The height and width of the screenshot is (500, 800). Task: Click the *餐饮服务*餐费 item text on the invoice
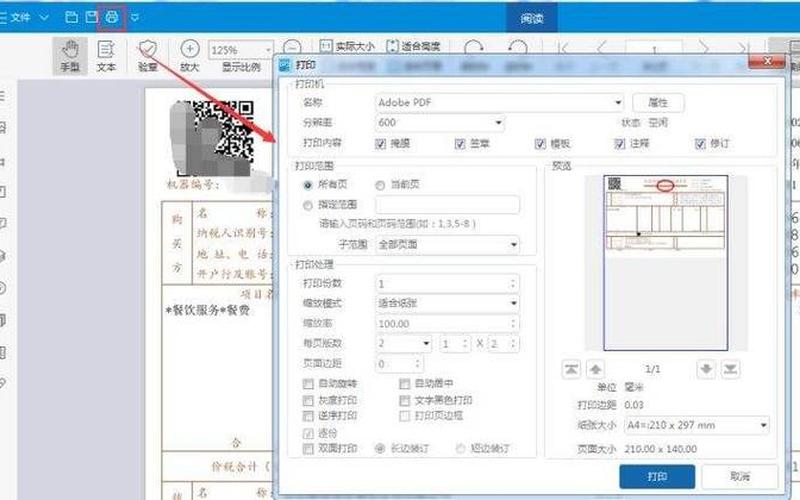pos(208,310)
